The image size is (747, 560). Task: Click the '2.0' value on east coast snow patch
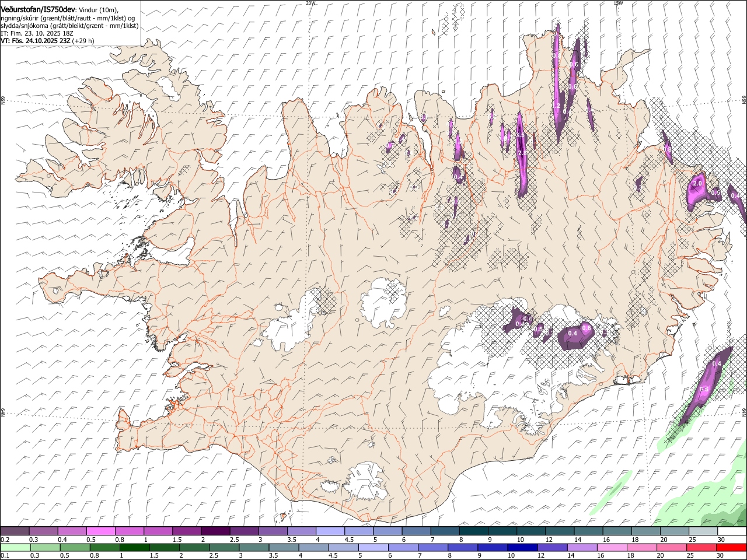pos(697,183)
